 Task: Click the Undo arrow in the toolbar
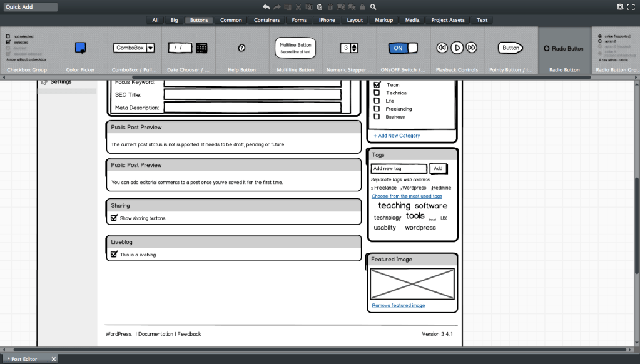tap(266, 6)
